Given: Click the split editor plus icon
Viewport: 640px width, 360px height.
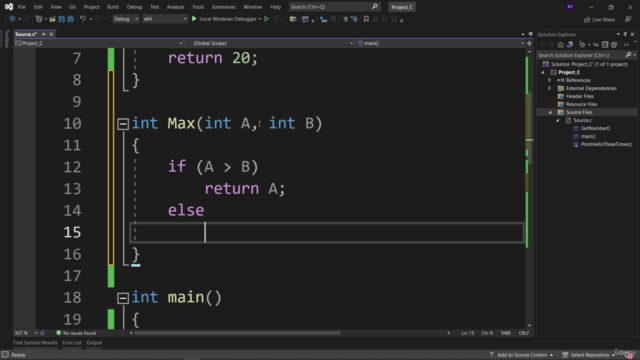Looking at the screenshot, I should coord(529,43).
